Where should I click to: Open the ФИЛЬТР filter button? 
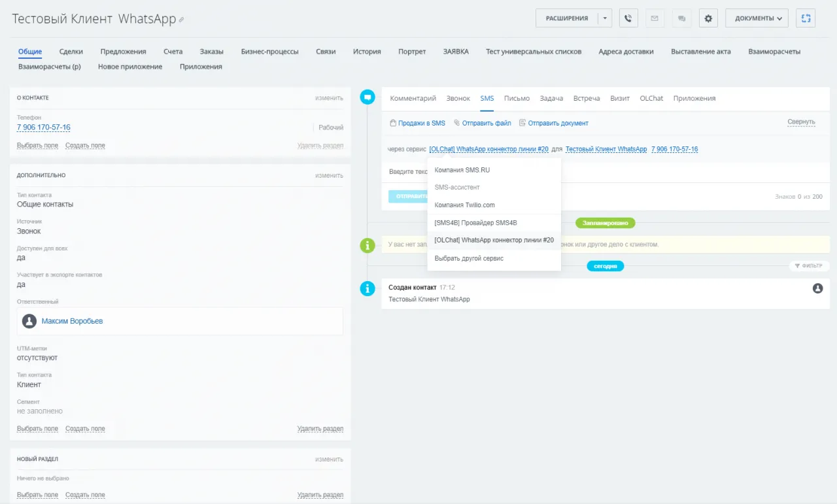[809, 266]
